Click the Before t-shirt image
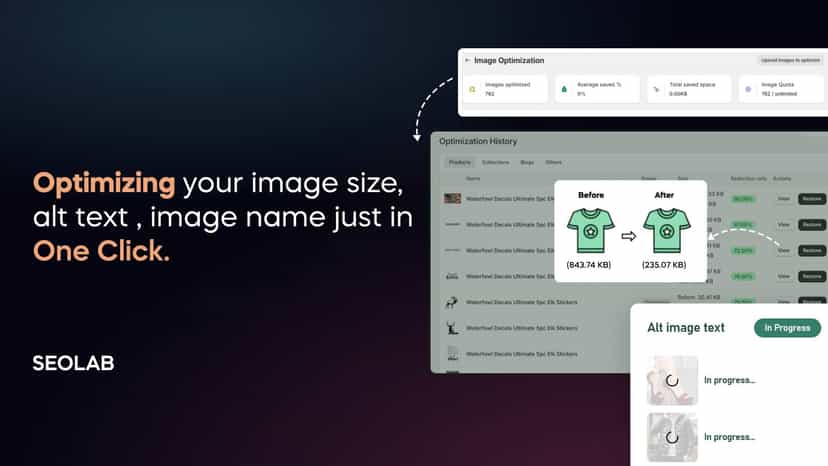The image size is (828, 466). click(x=590, y=230)
